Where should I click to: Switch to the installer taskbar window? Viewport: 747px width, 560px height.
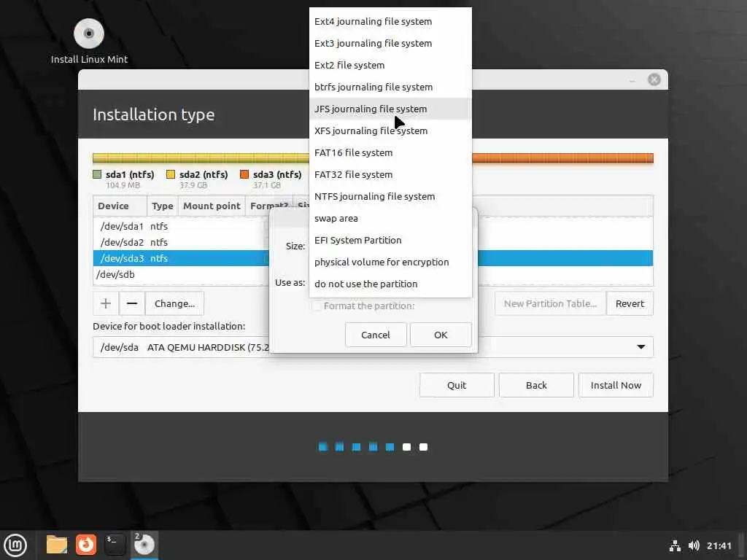pos(144,545)
